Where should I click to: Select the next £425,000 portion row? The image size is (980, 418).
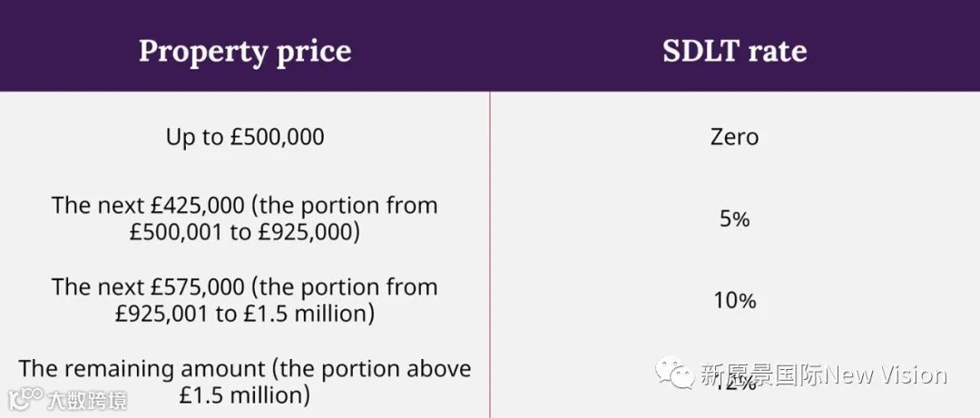click(245, 219)
